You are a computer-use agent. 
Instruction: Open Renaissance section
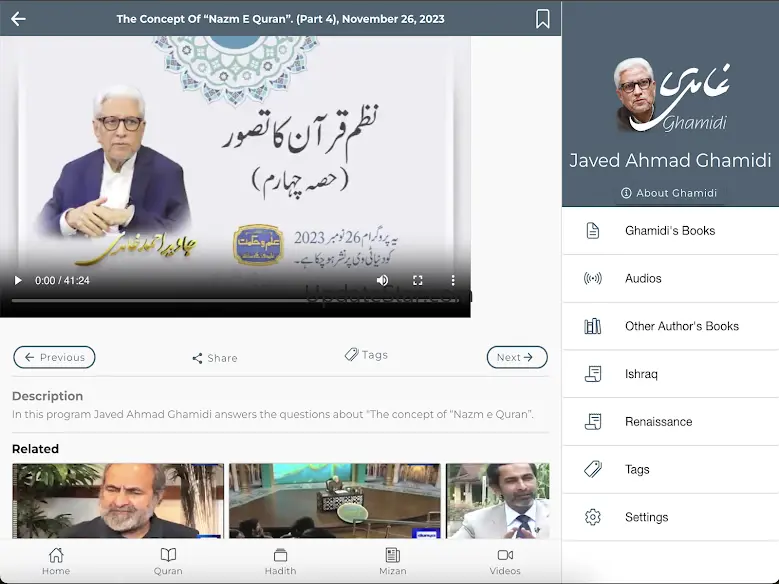pyautogui.click(x=670, y=421)
